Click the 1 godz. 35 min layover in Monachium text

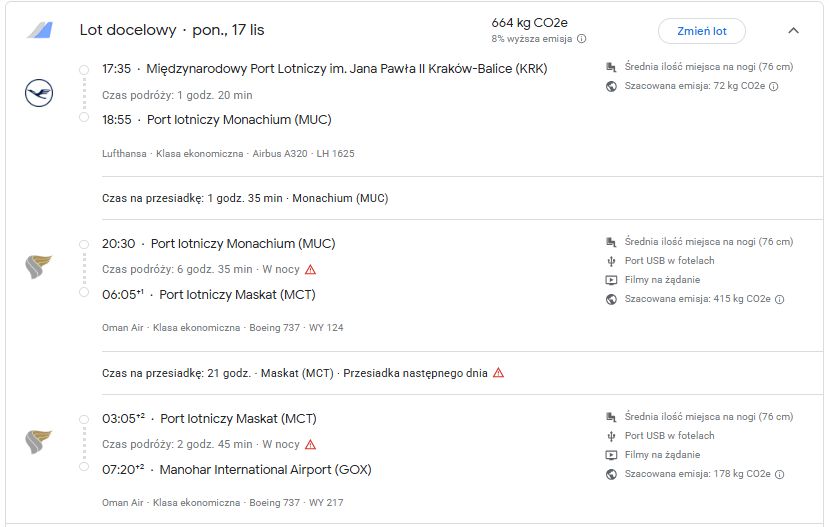coord(245,198)
